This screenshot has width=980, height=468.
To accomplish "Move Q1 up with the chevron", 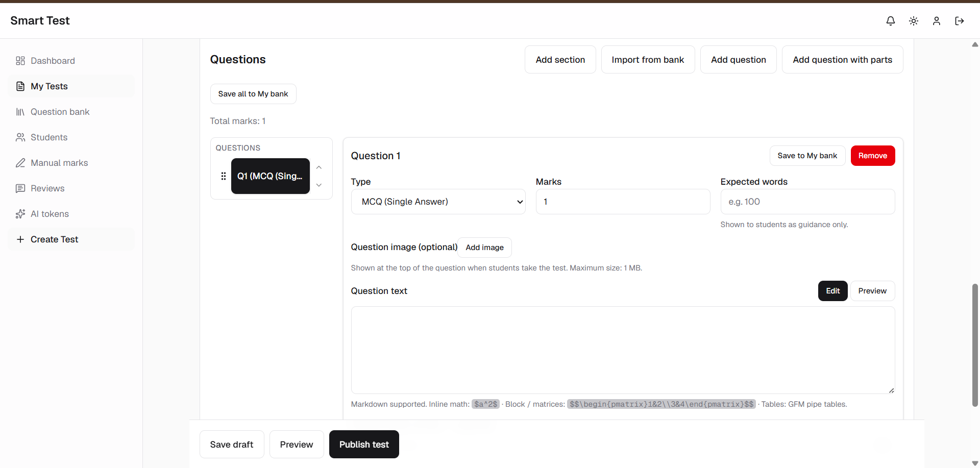I will pyautogui.click(x=319, y=167).
